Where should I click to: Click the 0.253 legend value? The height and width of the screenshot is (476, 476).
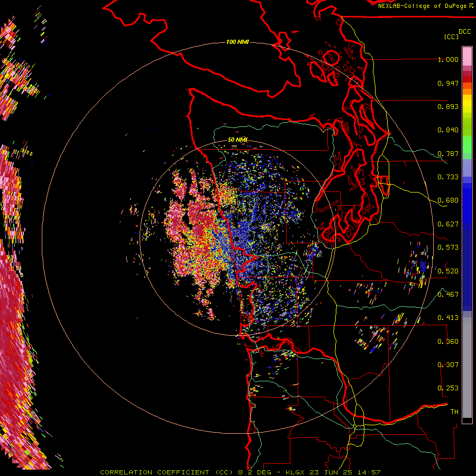click(448, 388)
